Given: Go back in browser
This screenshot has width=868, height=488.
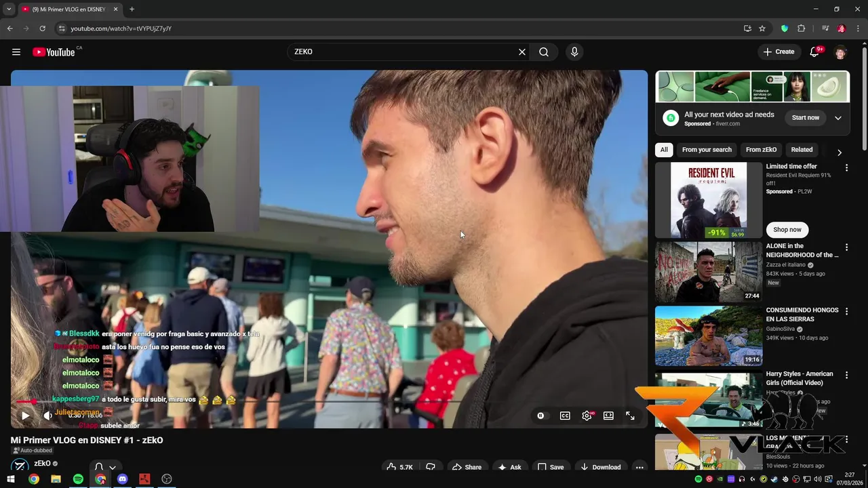Looking at the screenshot, I should [9, 28].
